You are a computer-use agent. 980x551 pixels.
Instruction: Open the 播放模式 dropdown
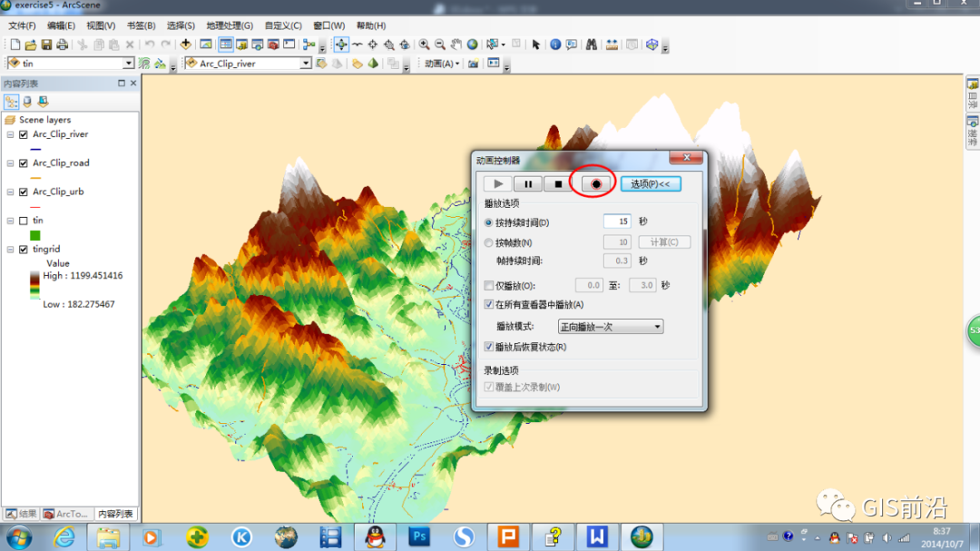tap(610, 327)
